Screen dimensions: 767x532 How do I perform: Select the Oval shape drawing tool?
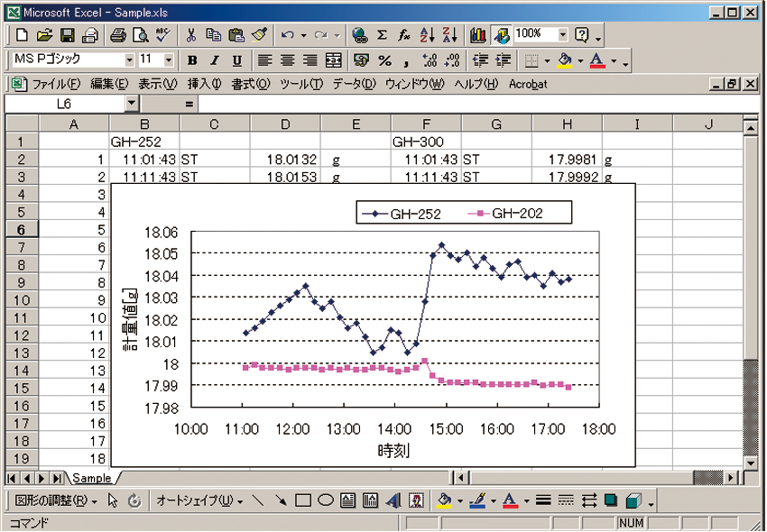point(326,500)
